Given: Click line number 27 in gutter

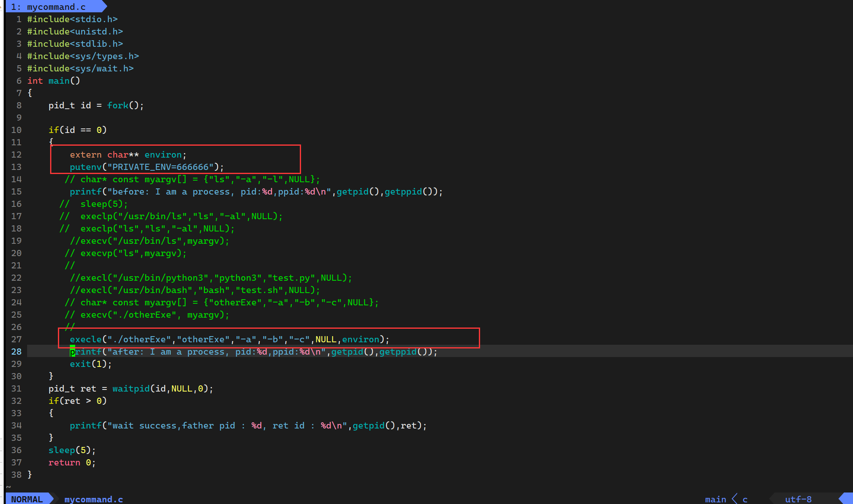Looking at the screenshot, I should click(16, 339).
